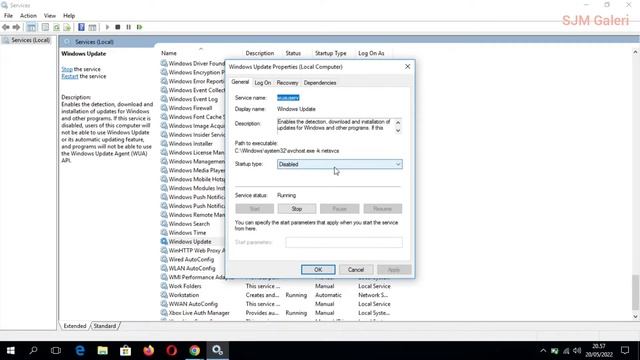Open the File menu

click(8, 16)
